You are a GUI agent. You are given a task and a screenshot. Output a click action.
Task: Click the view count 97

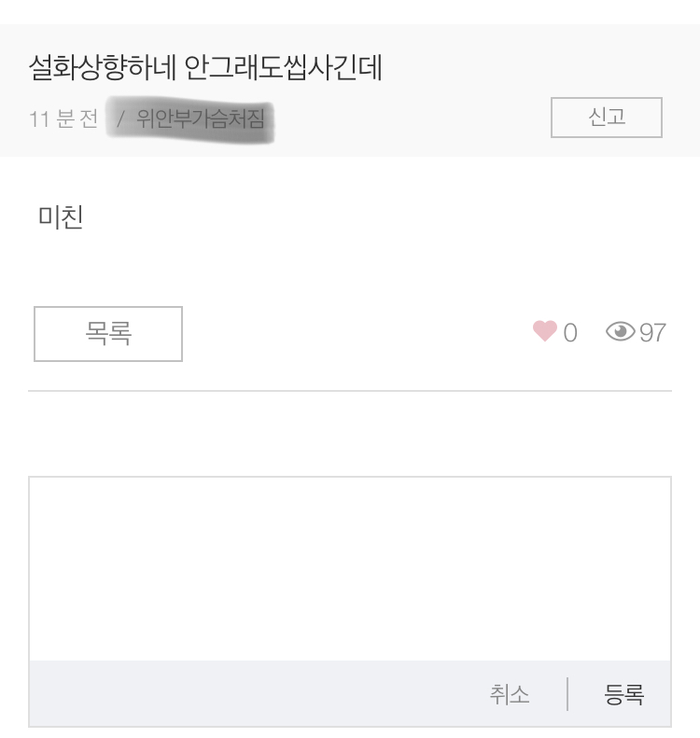tap(652, 333)
